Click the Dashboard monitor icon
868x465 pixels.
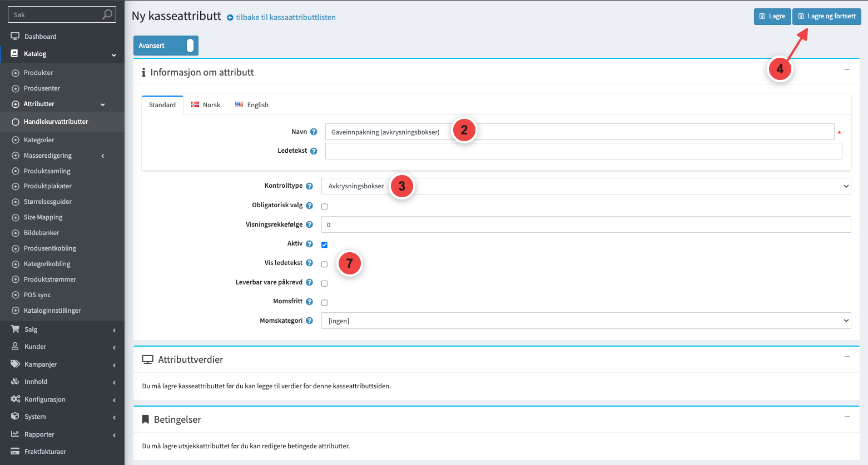(15, 36)
